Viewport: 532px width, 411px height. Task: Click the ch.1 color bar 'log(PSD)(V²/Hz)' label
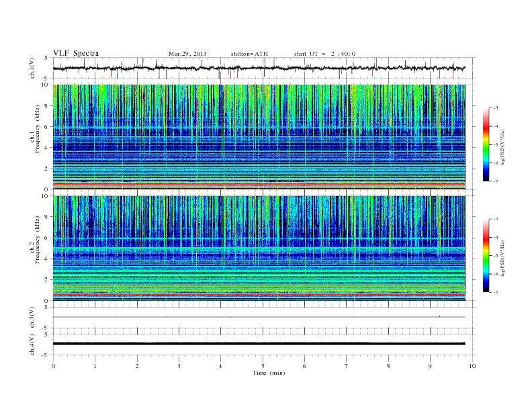pyautogui.click(x=504, y=147)
